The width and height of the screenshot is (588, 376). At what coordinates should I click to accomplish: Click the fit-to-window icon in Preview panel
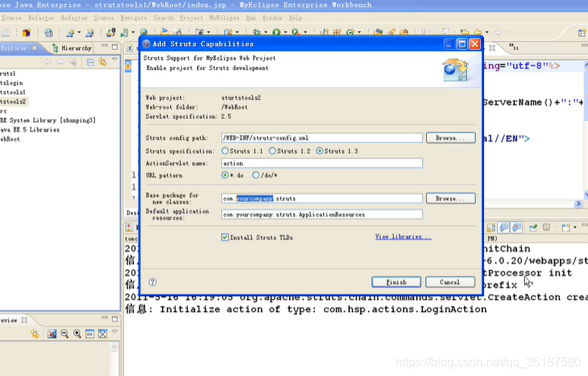[103, 333]
